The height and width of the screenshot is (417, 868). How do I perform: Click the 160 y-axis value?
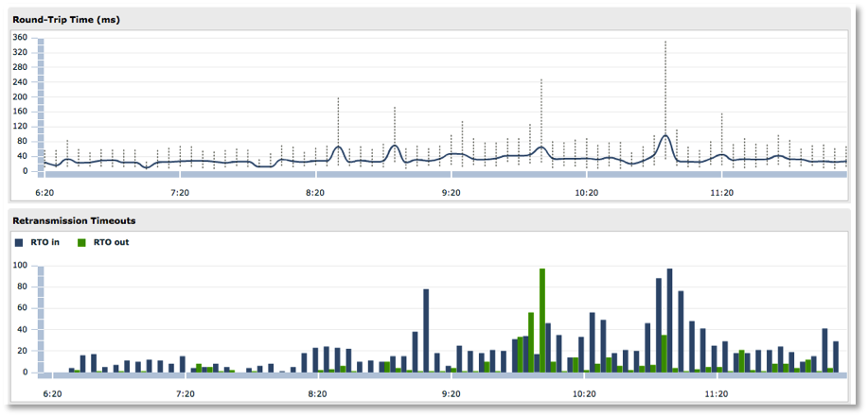point(21,112)
